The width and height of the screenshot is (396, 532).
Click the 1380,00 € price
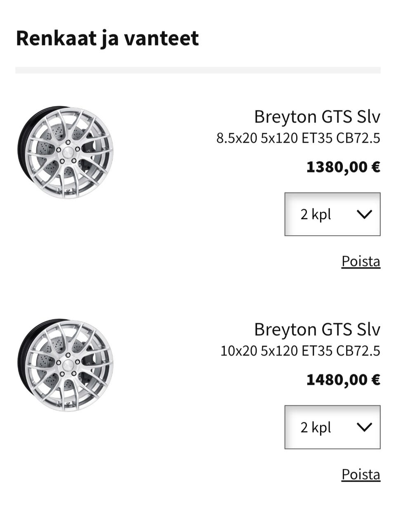pyautogui.click(x=343, y=167)
